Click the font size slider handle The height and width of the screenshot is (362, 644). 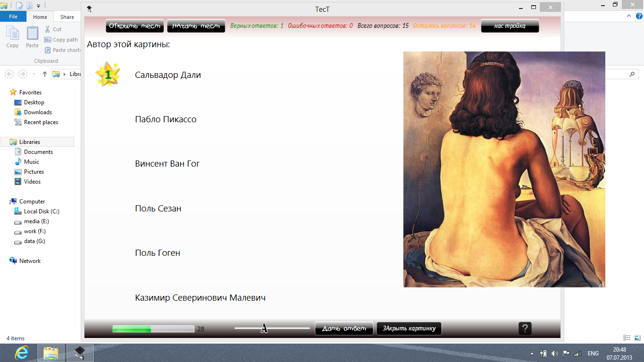[x=264, y=328]
